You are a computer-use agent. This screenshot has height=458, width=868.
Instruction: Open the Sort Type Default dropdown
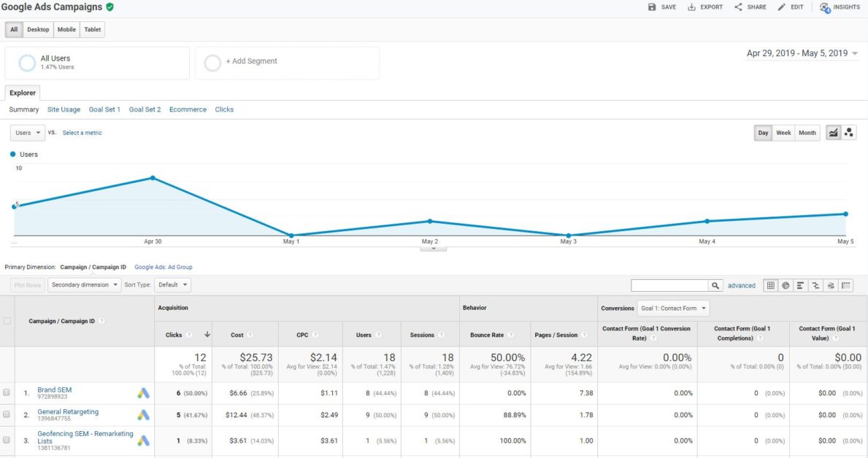[172, 285]
